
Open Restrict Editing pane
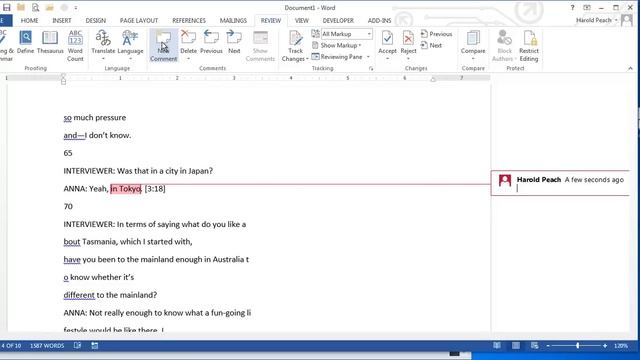[529, 46]
